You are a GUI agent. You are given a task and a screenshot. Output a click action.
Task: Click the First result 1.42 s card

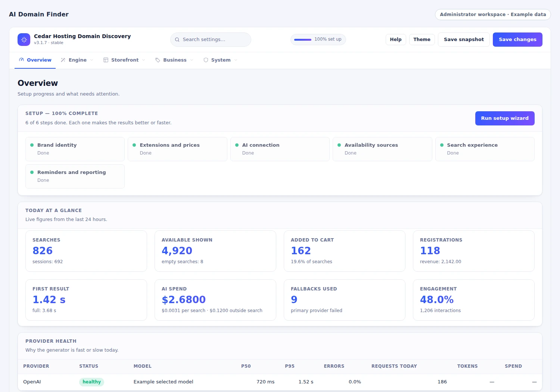(x=86, y=300)
